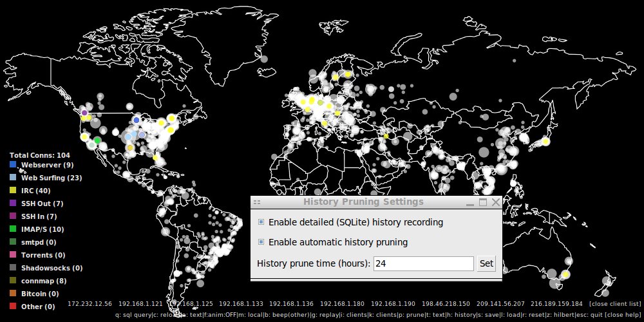Viewport: 644px width, 322px height.
Task: Minimize the History Pruning Settings dialog
Action: (471, 202)
